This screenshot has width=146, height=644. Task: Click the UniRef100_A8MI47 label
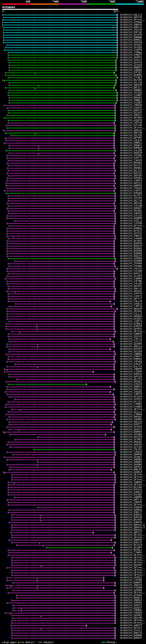(x=131, y=115)
